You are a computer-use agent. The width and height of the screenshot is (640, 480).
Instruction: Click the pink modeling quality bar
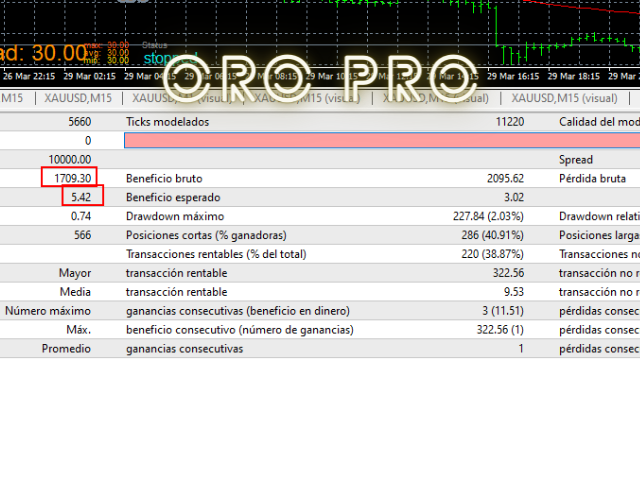click(x=382, y=141)
